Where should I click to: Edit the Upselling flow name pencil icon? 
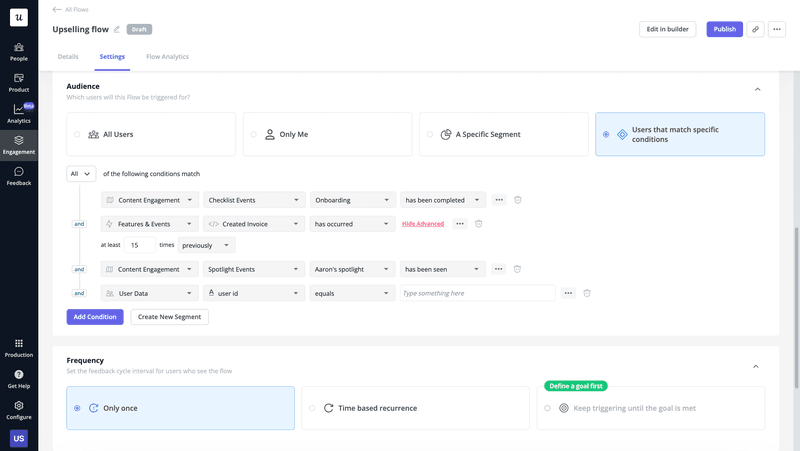[x=117, y=30]
